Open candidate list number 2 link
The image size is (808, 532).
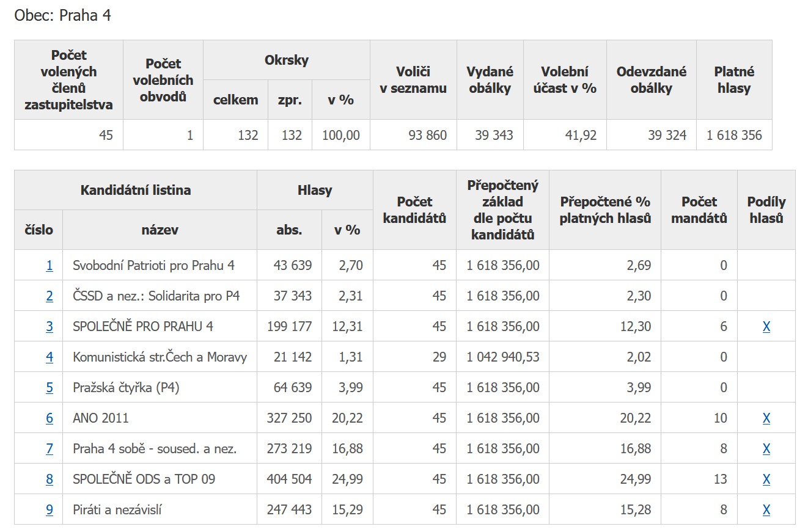[x=50, y=296]
